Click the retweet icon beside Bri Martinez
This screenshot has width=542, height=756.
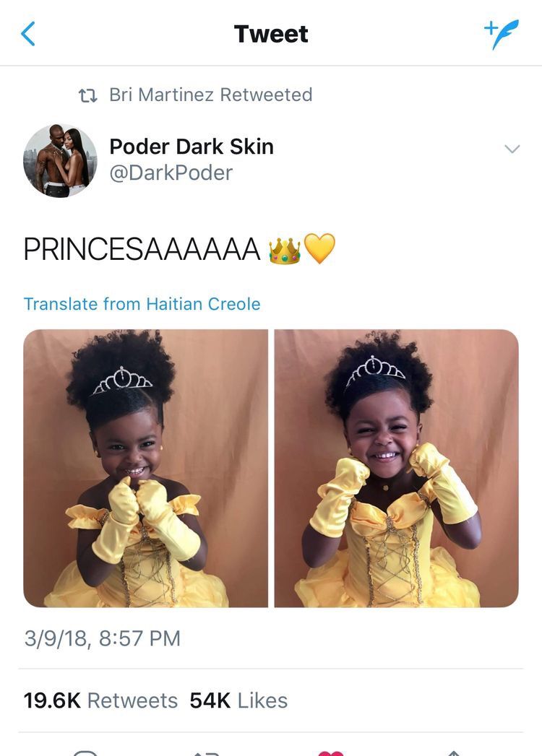[x=88, y=95]
